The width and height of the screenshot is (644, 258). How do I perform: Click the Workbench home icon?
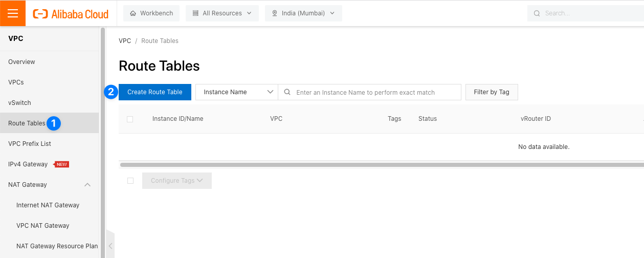(134, 13)
